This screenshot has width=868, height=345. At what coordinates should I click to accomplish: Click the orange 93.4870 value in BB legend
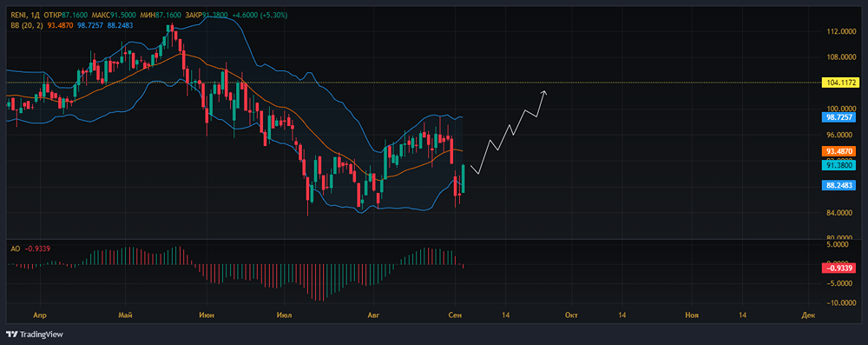tap(60, 25)
